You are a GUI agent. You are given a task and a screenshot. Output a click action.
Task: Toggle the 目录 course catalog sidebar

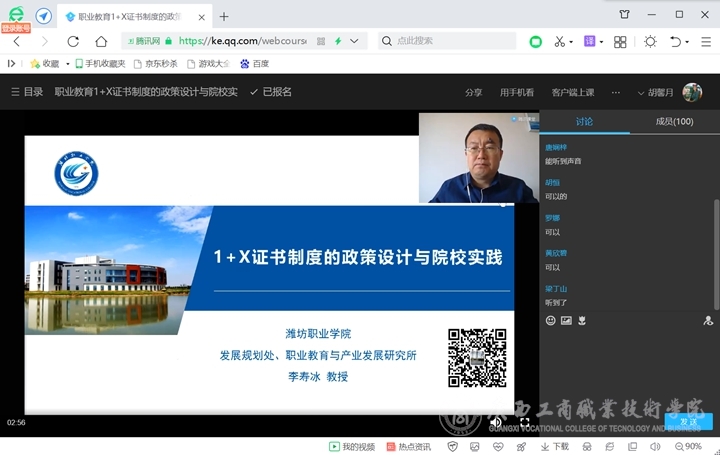point(27,92)
